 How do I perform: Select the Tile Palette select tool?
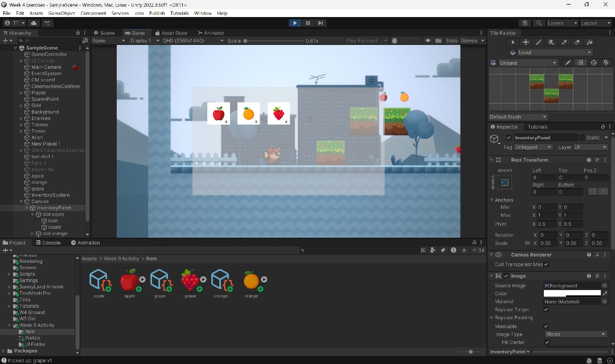pyautogui.click(x=512, y=42)
